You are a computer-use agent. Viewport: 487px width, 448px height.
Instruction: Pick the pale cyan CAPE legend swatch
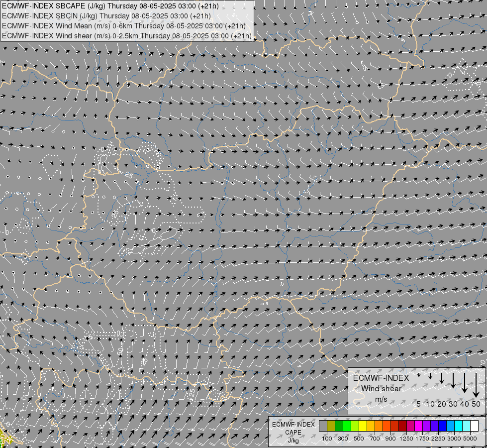(x=467, y=426)
